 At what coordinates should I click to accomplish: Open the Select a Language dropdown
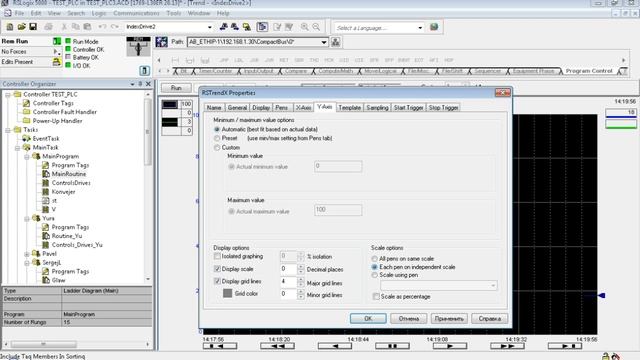click(420, 28)
